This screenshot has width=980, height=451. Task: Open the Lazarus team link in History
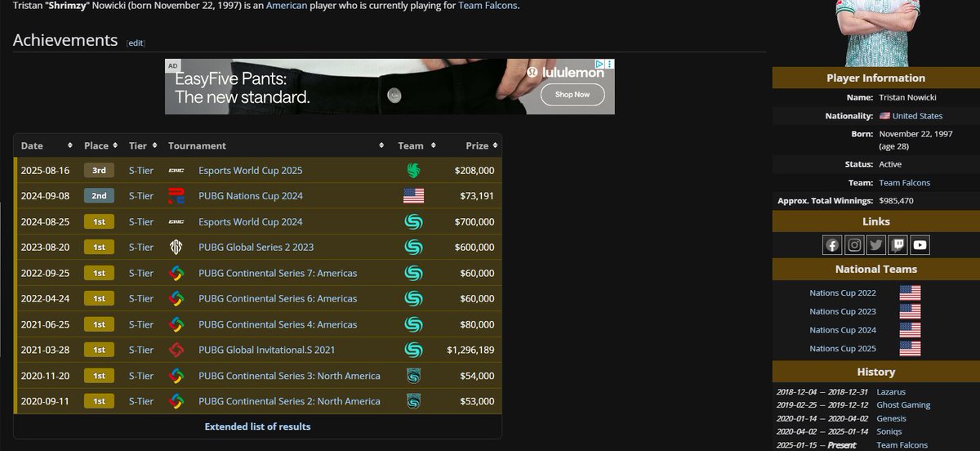pos(891,392)
